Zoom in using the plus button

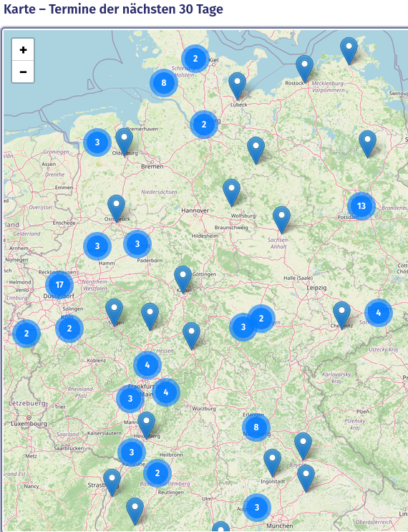click(x=23, y=50)
